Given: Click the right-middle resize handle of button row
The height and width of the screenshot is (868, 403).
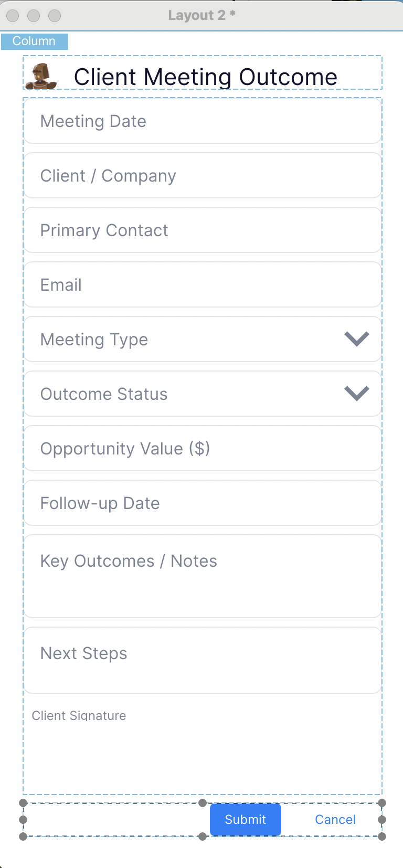Looking at the screenshot, I should pyautogui.click(x=382, y=820).
